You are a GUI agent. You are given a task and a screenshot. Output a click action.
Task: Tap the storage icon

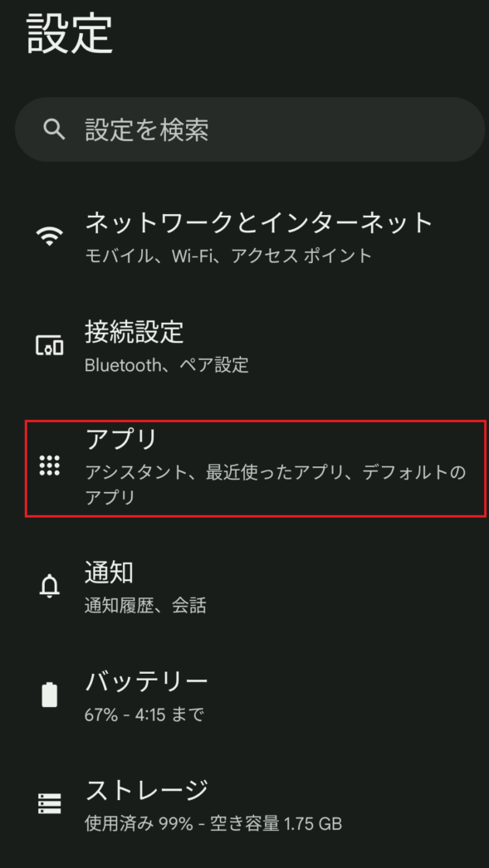pos(49,804)
